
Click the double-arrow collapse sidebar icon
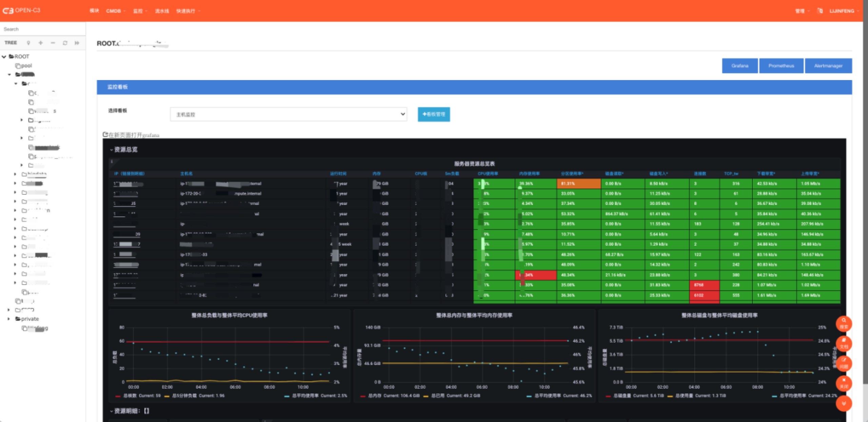[77, 43]
